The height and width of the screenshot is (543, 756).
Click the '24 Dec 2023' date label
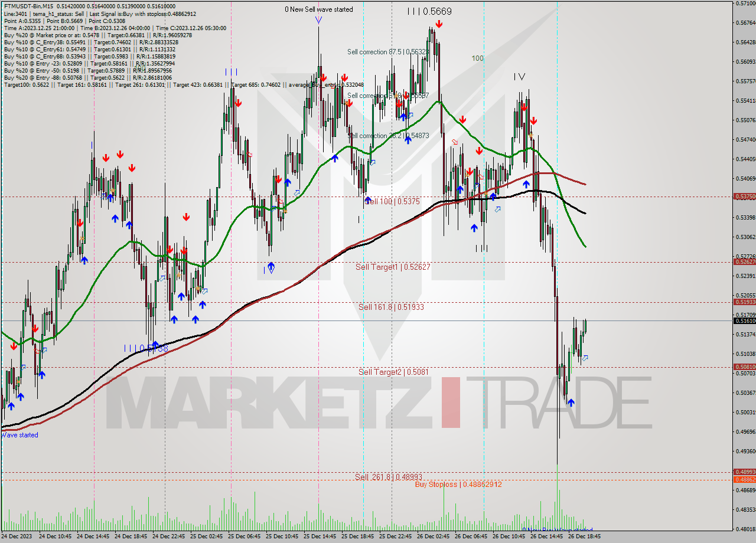click(17, 537)
